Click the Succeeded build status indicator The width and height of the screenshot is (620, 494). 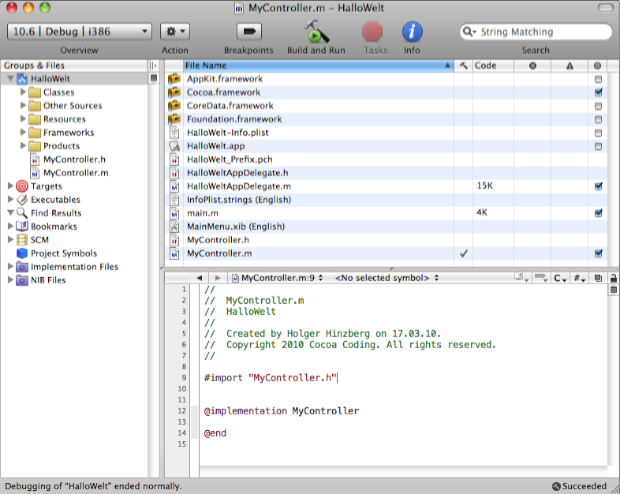(x=579, y=486)
